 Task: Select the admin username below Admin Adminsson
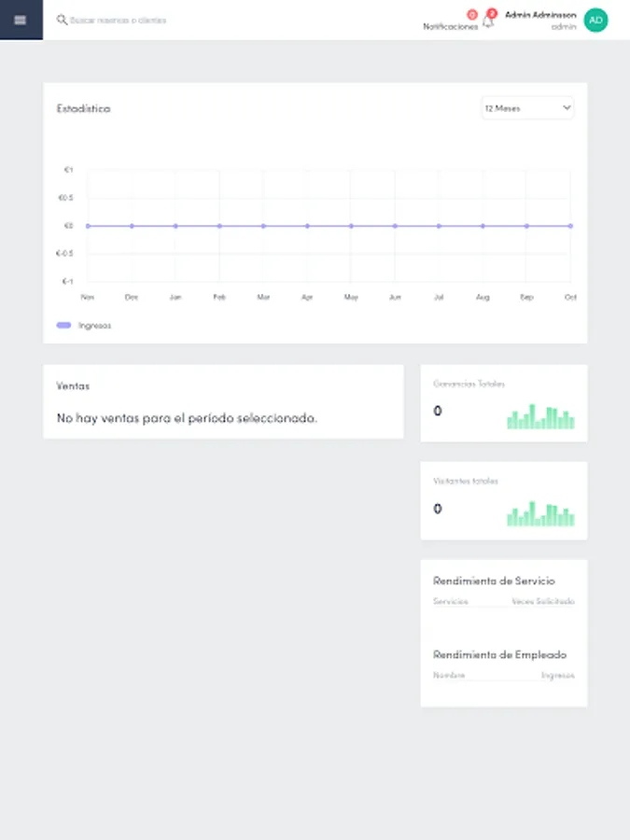(x=566, y=27)
